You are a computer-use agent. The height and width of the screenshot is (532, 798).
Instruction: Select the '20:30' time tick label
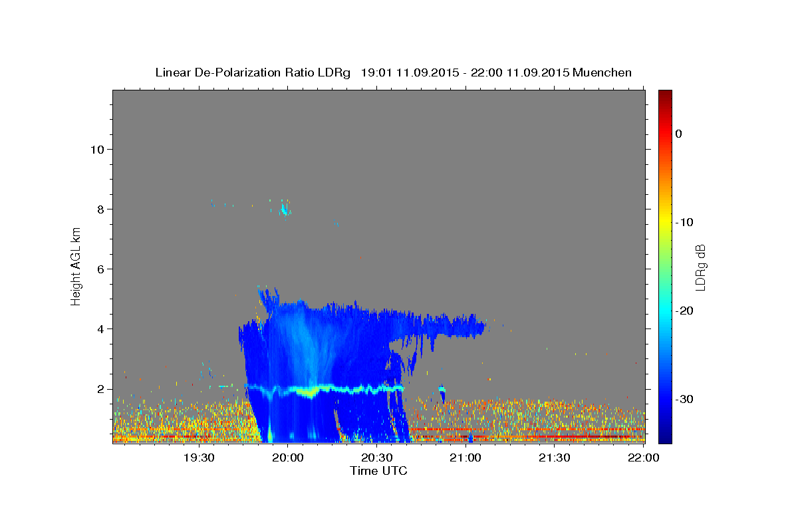[x=377, y=458]
